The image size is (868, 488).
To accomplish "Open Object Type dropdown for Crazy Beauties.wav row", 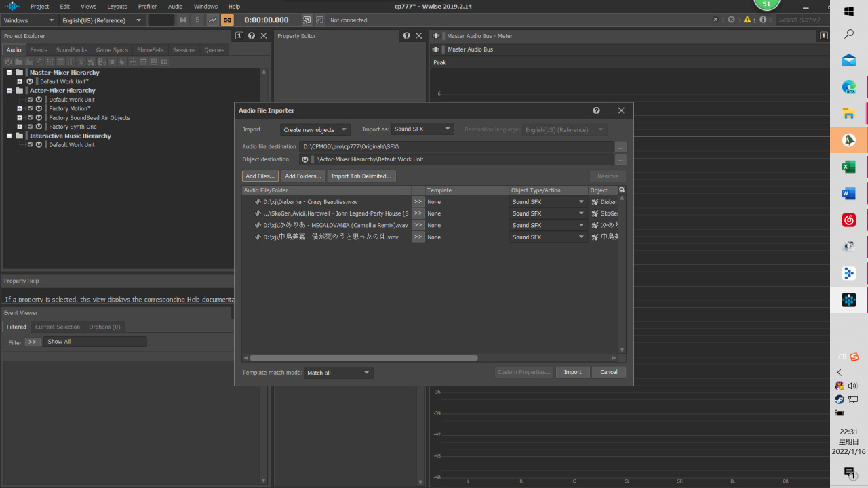I will pyautogui.click(x=549, y=201).
